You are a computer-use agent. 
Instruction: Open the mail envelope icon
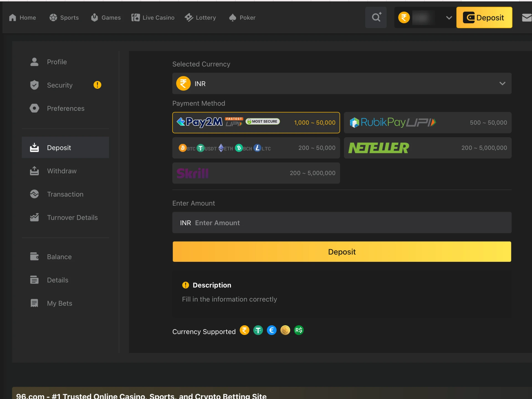click(526, 18)
